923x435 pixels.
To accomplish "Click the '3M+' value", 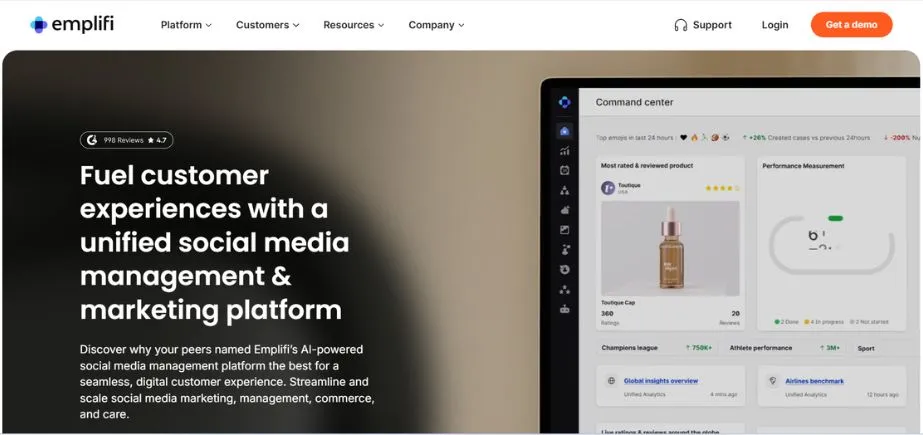I will coord(832,348).
